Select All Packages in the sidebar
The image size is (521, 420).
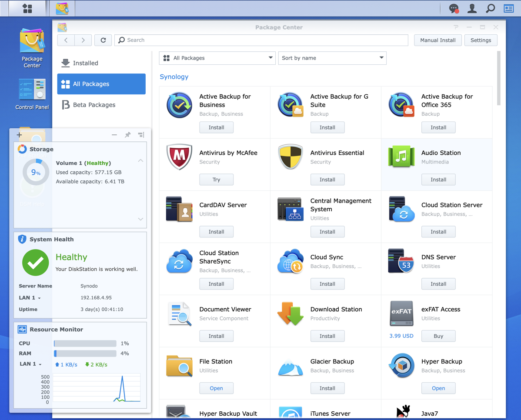click(x=101, y=84)
